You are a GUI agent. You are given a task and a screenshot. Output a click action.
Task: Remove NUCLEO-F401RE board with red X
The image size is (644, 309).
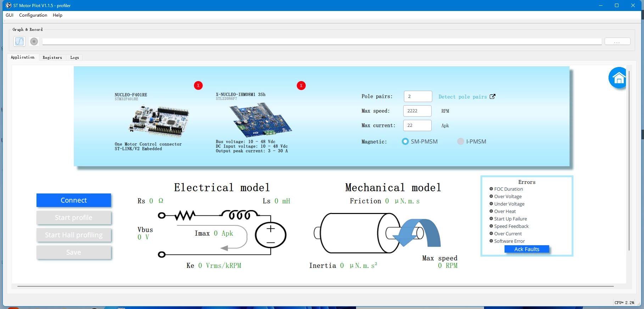(198, 85)
